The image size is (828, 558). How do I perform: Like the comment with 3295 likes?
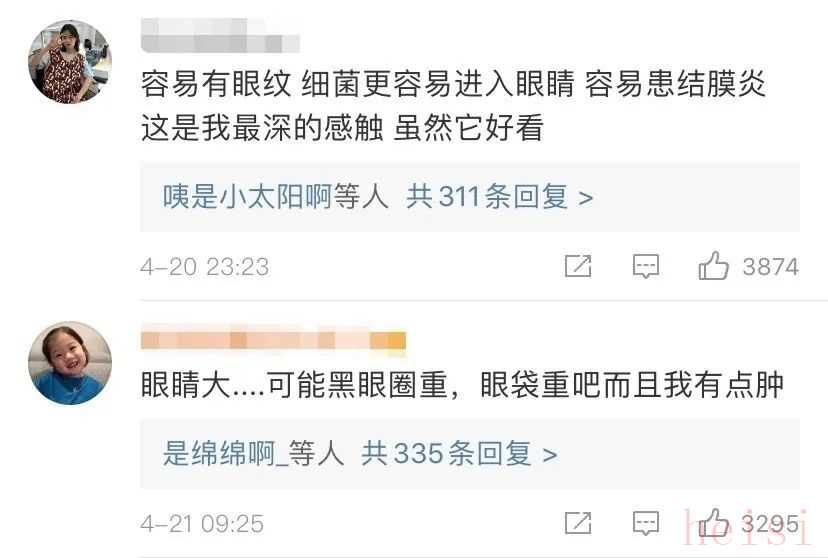tap(713, 523)
